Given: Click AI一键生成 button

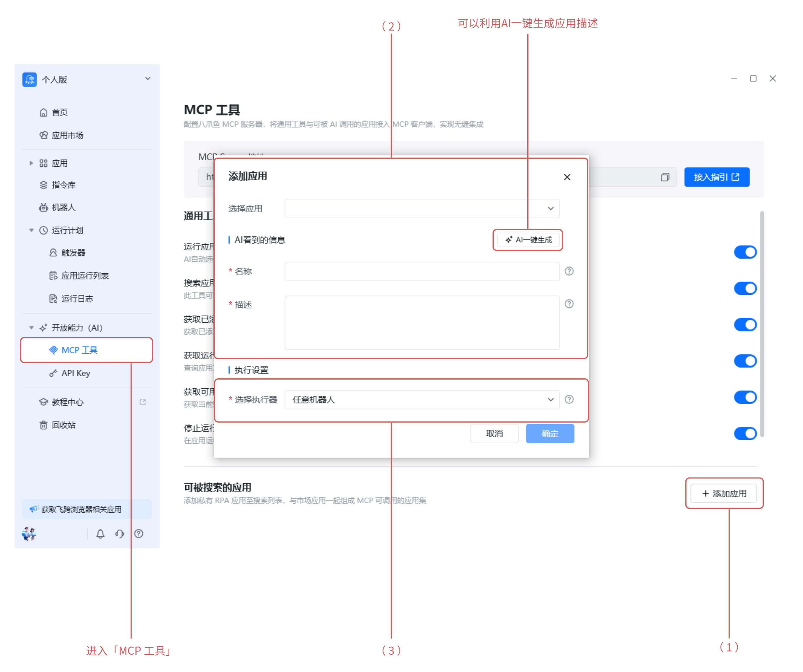Looking at the screenshot, I should 528,240.
